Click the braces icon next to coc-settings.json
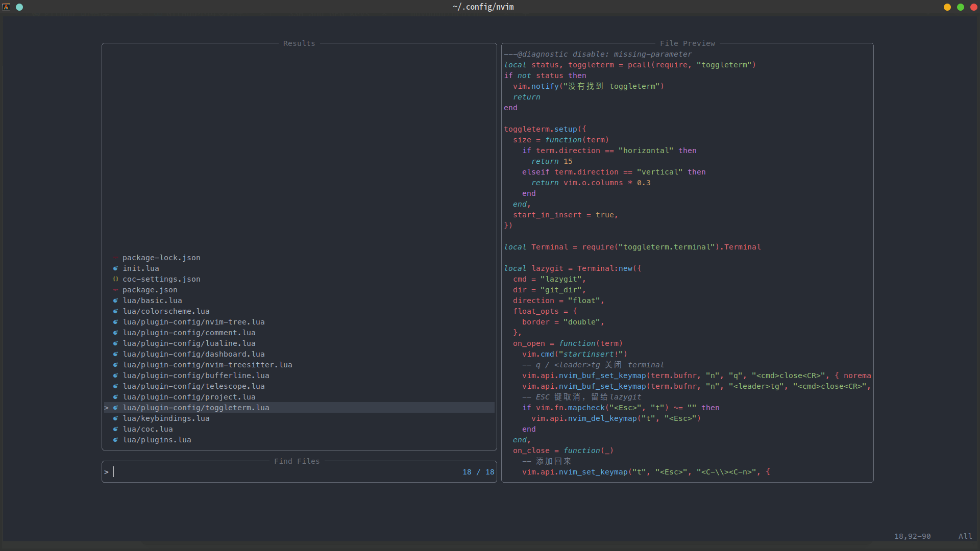 [115, 279]
